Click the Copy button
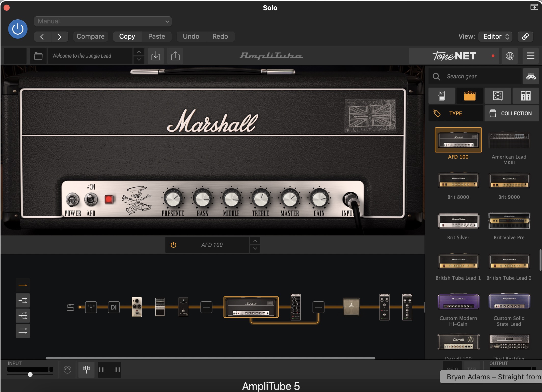Viewport: 542px width, 392px height. (127, 37)
